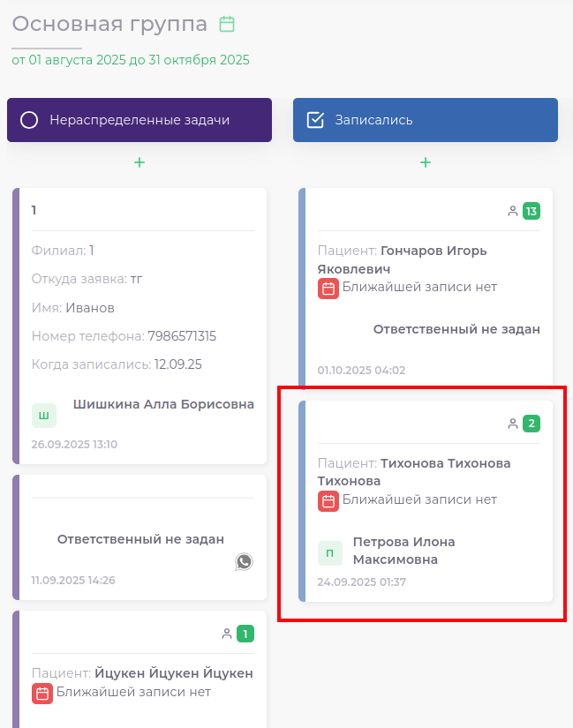The height and width of the screenshot is (728, 573).
Task: Click avatar П beside Петрова Илона Максимовна
Action: click(329, 552)
